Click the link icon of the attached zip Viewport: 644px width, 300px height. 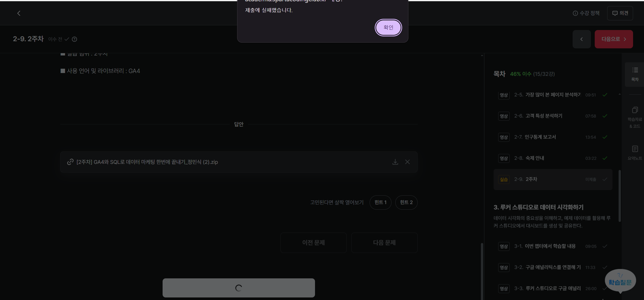[70, 162]
